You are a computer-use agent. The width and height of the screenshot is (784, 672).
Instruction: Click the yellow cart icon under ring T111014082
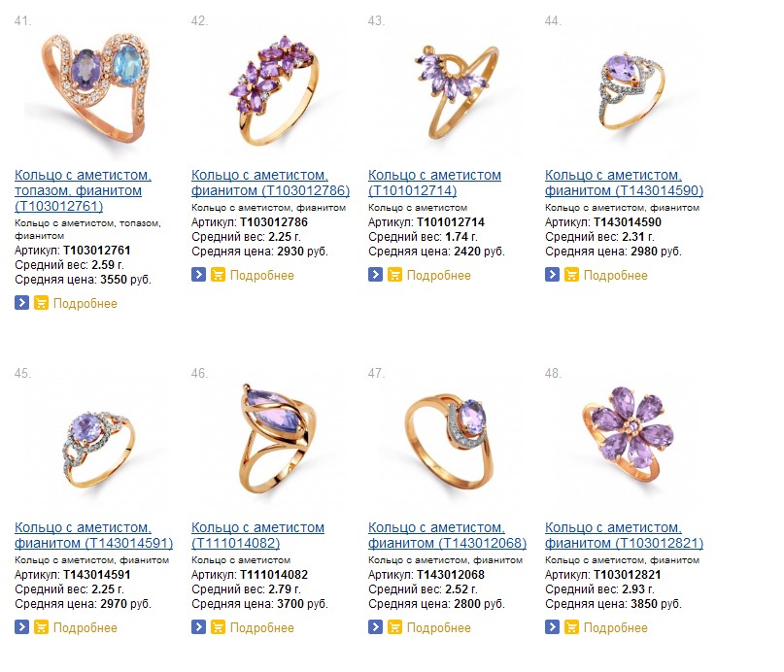218,627
